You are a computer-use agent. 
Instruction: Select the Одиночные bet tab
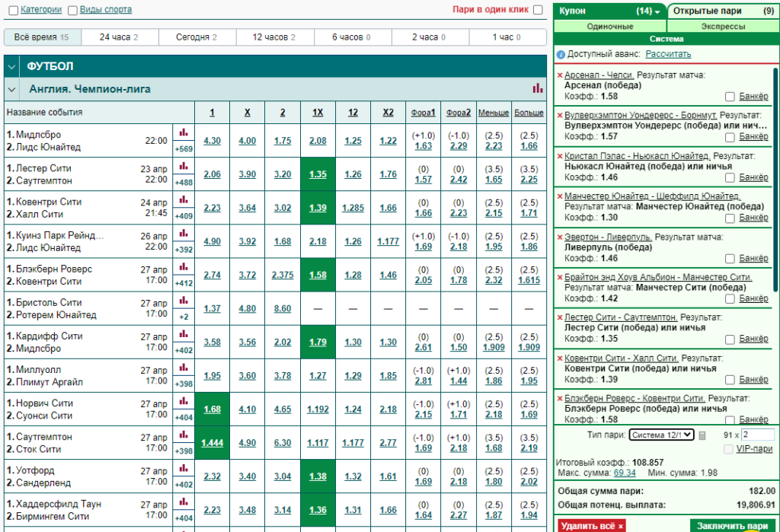610,27
